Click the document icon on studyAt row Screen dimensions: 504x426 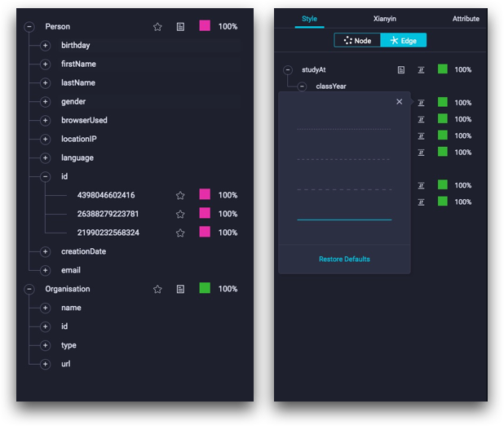click(400, 70)
